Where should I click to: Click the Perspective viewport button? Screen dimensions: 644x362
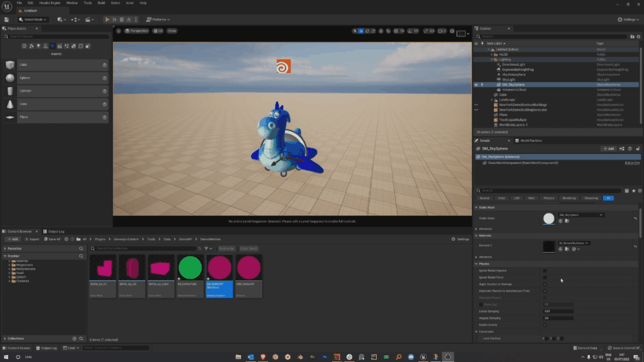[135, 30]
